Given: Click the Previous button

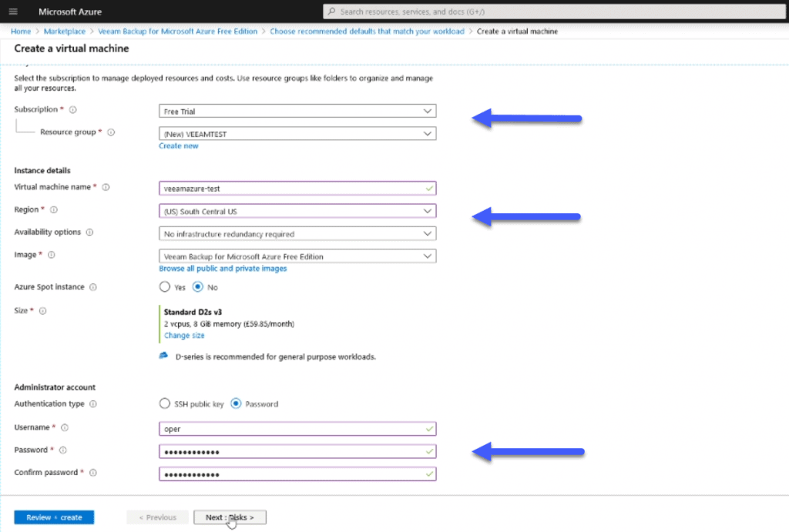Looking at the screenshot, I should coord(157,517).
